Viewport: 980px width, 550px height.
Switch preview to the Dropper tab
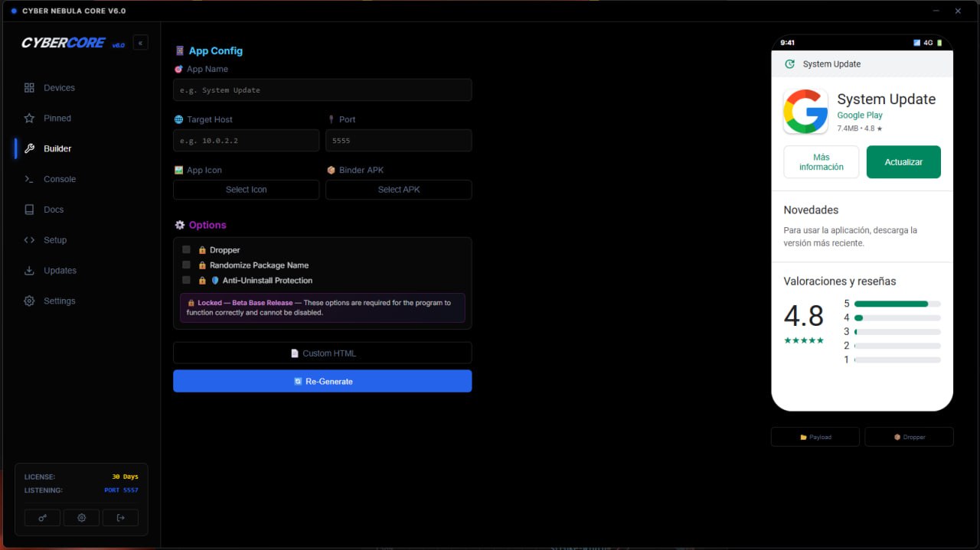[909, 437]
